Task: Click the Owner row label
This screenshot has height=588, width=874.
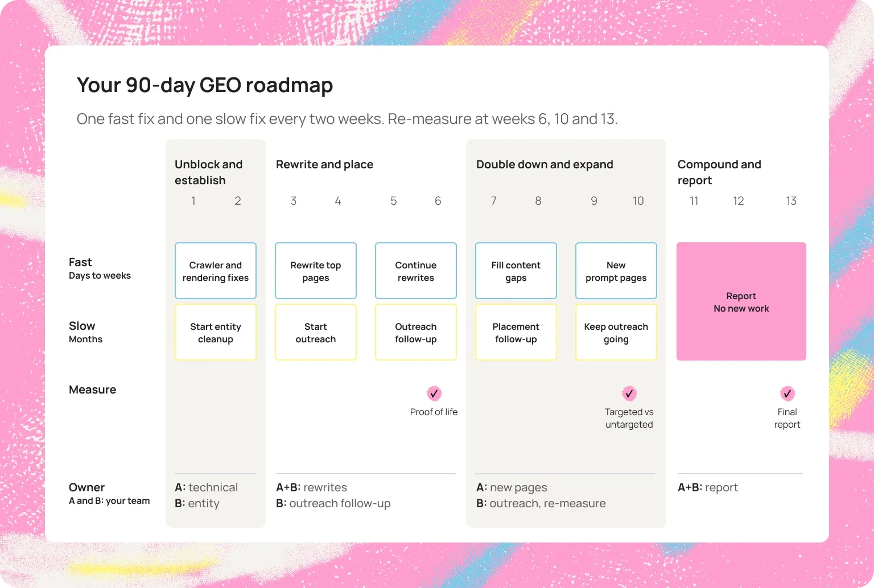Action: tap(86, 487)
